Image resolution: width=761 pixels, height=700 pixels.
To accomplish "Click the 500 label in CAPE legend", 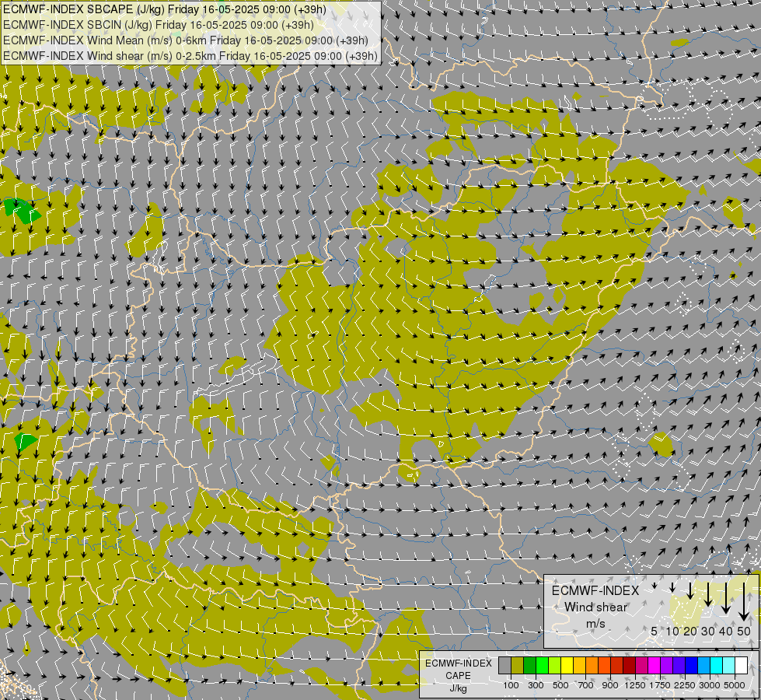I will click(560, 685).
